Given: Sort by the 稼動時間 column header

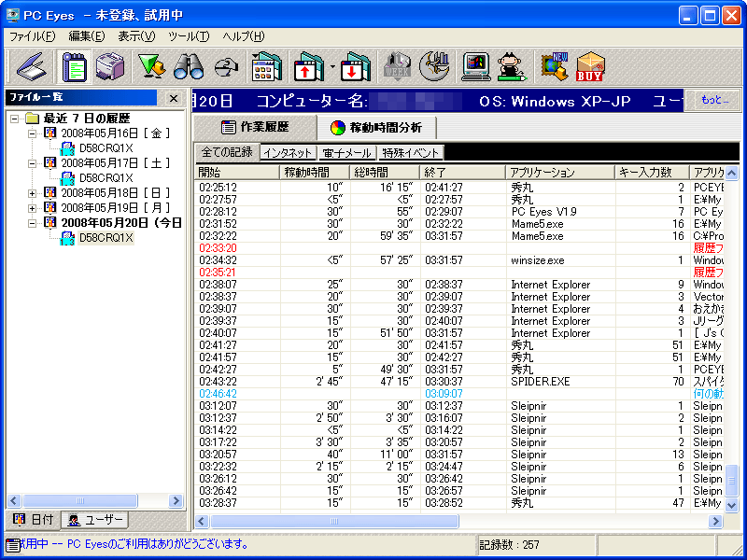Looking at the screenshot, I should (315, 172).
